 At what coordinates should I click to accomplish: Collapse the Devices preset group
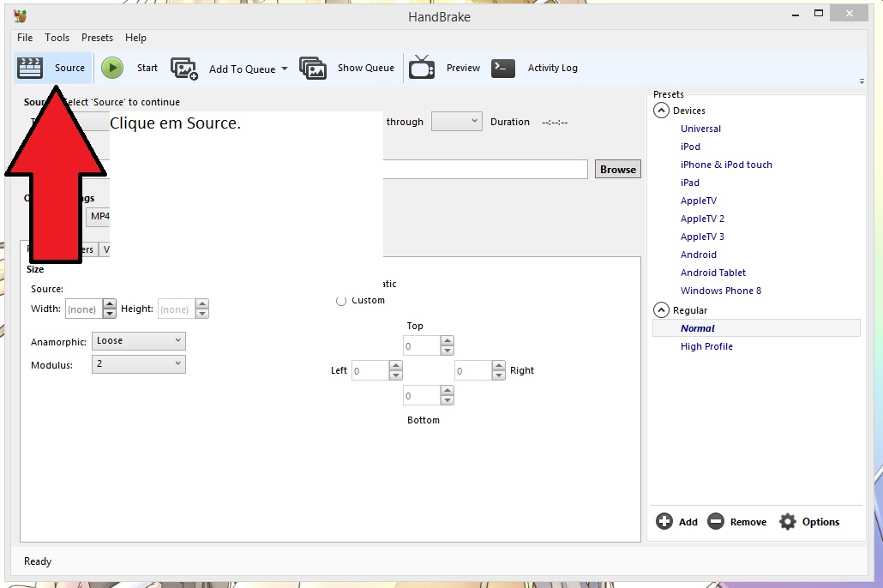(x=661, y=111)
